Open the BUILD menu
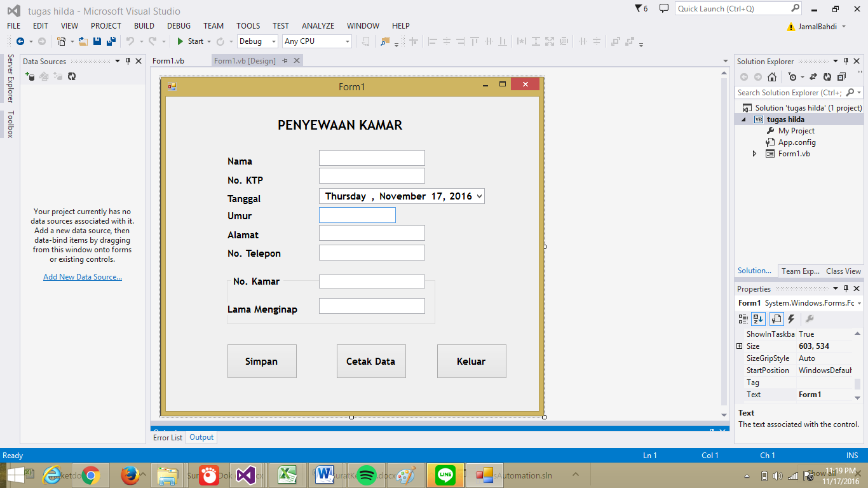Screen dimensions: 868x488 pyautogui.click(x=144, y=25)
